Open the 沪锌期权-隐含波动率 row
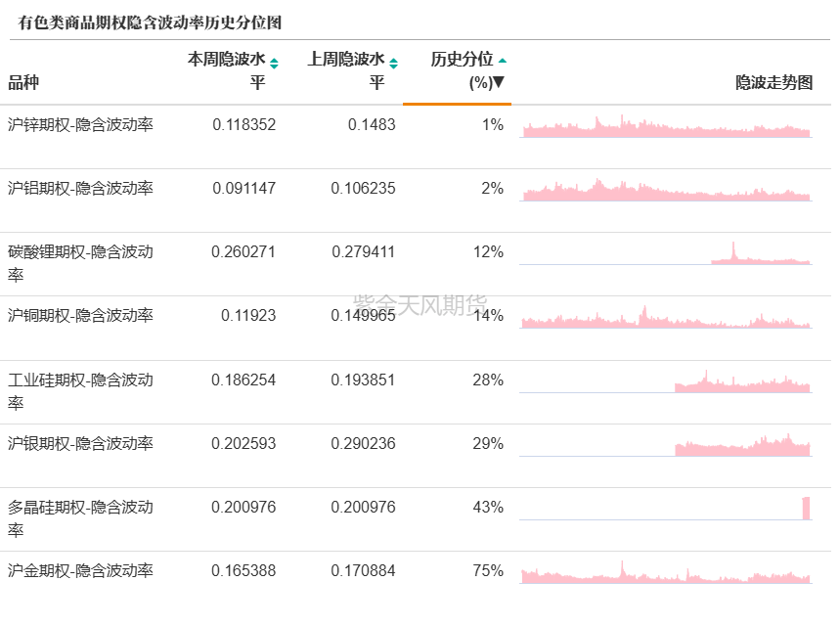Viewport: 840px width, 626px height. (x=416, y=137)
